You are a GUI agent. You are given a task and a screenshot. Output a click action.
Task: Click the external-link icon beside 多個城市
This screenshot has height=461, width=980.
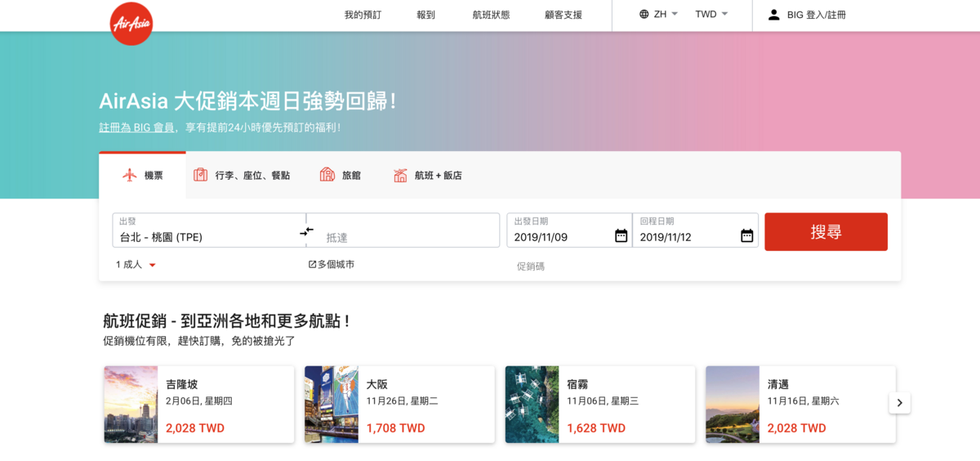[312, 265]
